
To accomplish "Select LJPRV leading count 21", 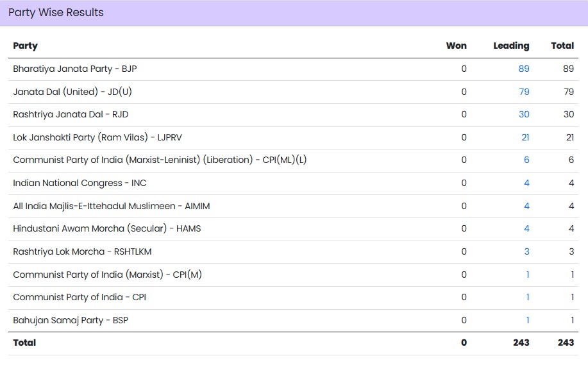I will (525, 137).
